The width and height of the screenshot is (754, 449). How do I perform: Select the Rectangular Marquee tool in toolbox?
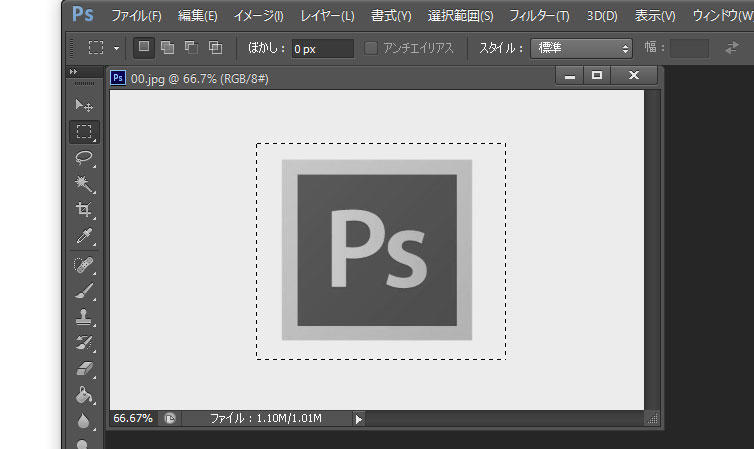point(84,131)
